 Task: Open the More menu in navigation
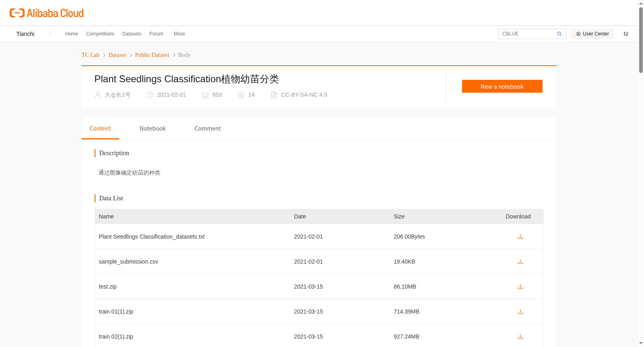click(x=179, y=34)
